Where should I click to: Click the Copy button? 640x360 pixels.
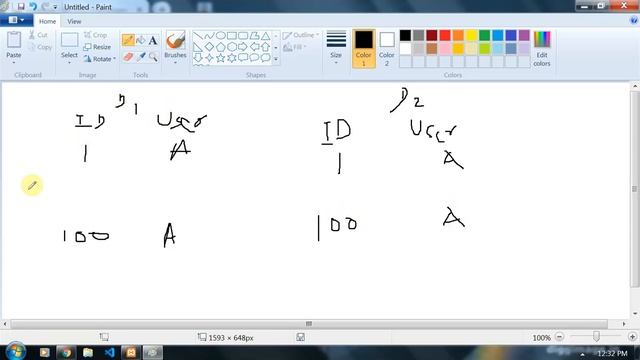point(40,47)
